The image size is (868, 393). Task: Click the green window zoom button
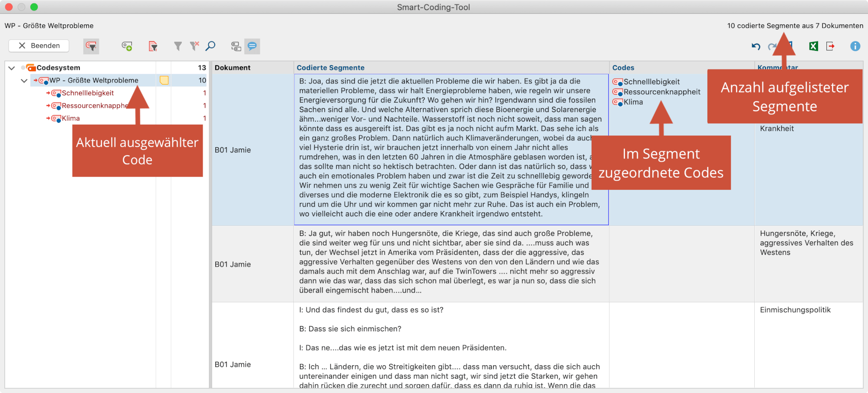[x=34, y=7]
